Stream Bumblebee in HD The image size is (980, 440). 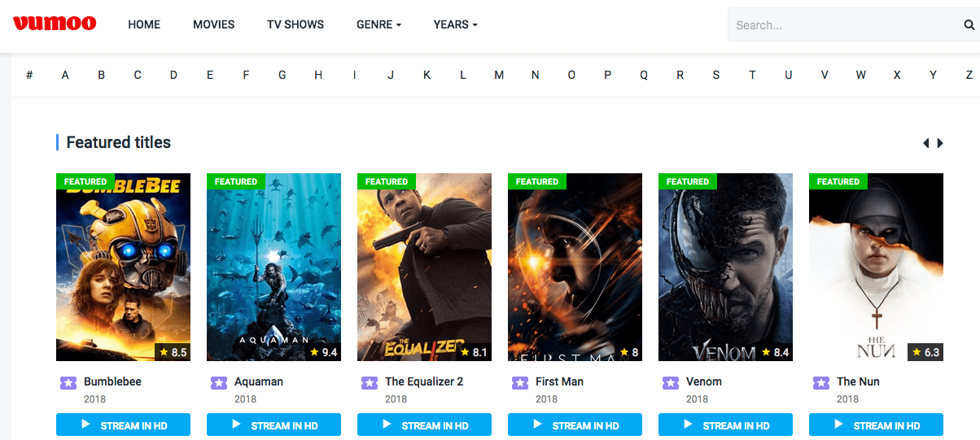click(123, 425)
